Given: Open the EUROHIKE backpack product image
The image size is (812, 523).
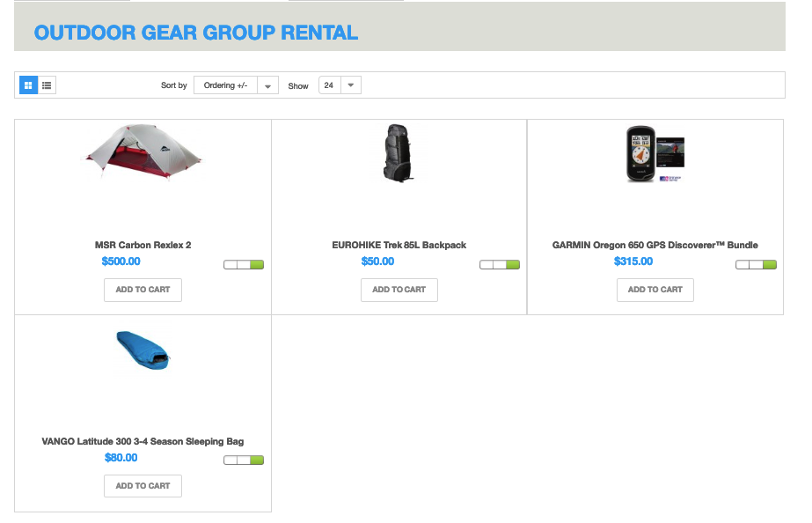Looking at the screenshot, I should coord(399,153).
